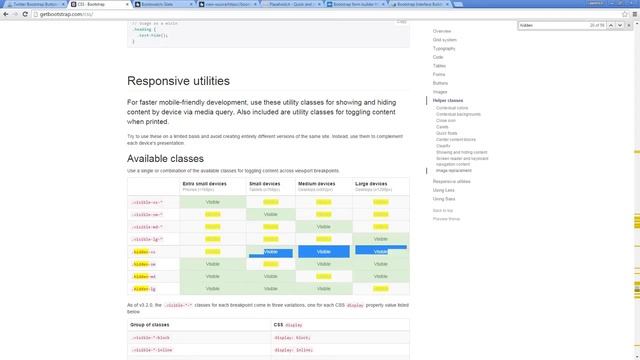Image resolution: width=640 pixels, height=360 pixels.
Task: Open Contextual colors sub-link
Action: click(x=452, y=108)
